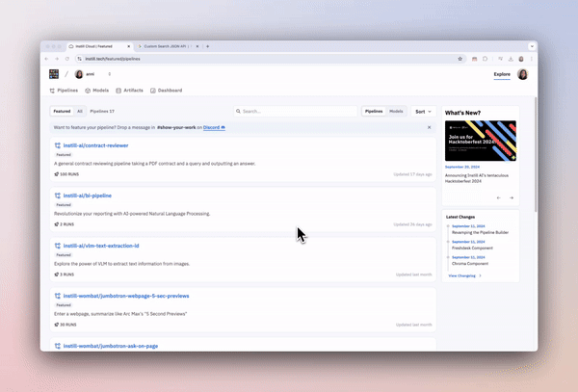Go to the Artifacts navigation tab
Image resolution: width=578 pixels, height=392 pixels.
[129, 91]
